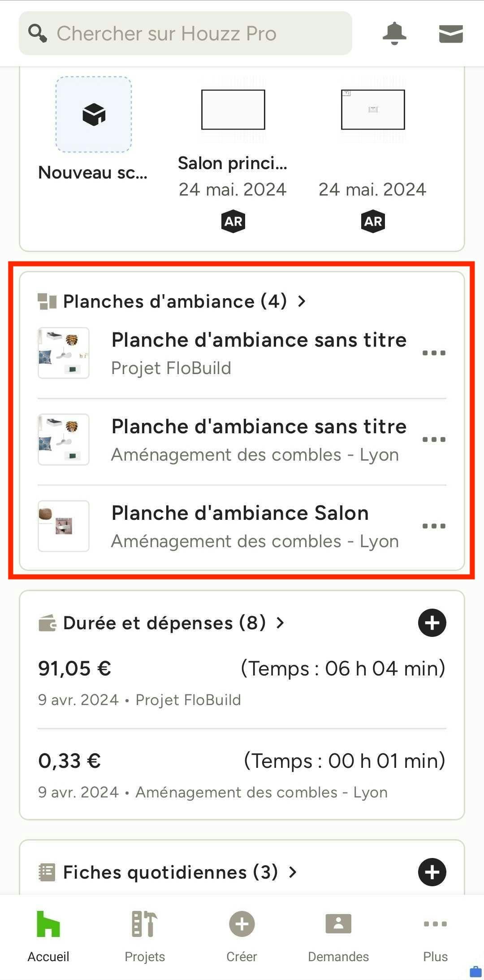
Task: Open the messages envelope icon
Action: pos(451,34)
